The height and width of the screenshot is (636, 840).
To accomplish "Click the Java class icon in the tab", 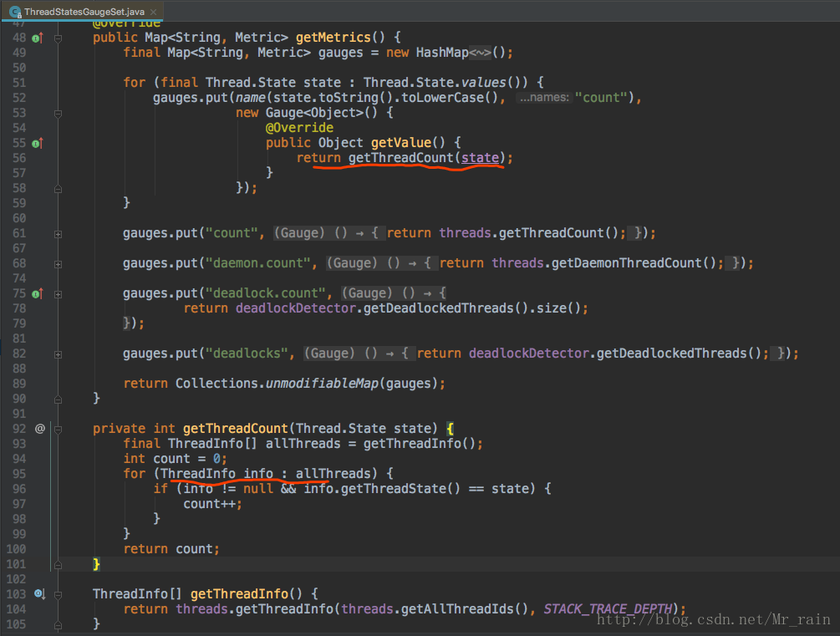I will [x=16, y=11].
